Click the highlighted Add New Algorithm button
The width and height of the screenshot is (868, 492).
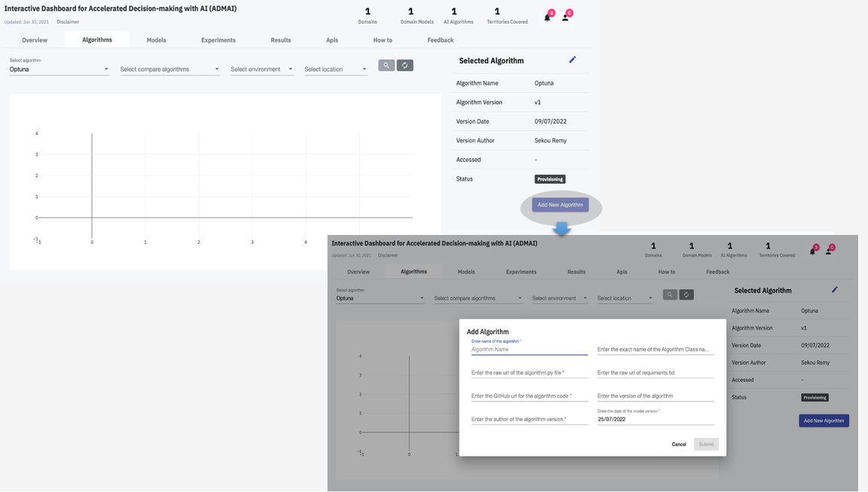pos(560,205)
